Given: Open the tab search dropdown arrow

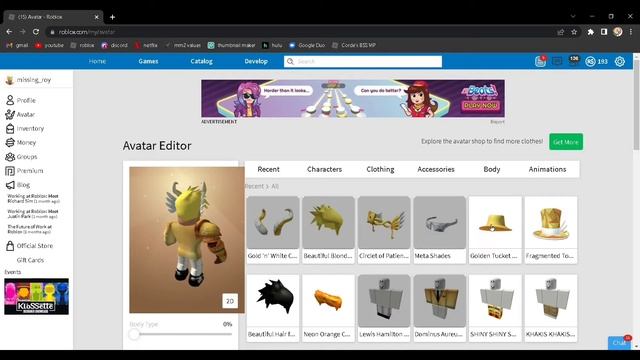Looking at the screenshot, I should click(573, 16).
